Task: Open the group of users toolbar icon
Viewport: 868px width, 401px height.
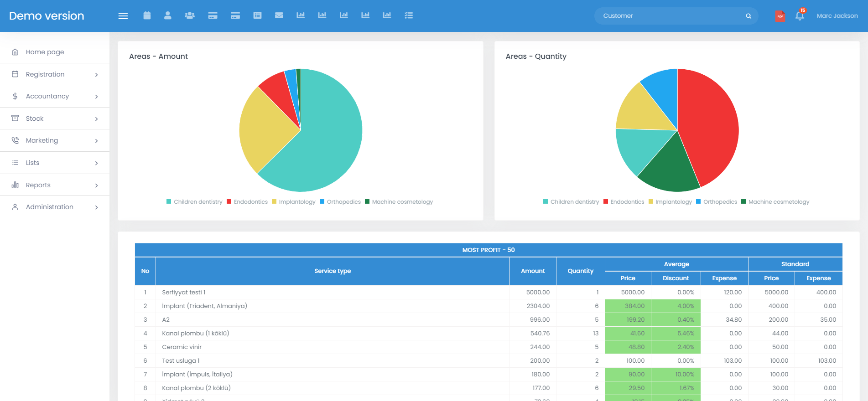Action: tap(190, 15)
